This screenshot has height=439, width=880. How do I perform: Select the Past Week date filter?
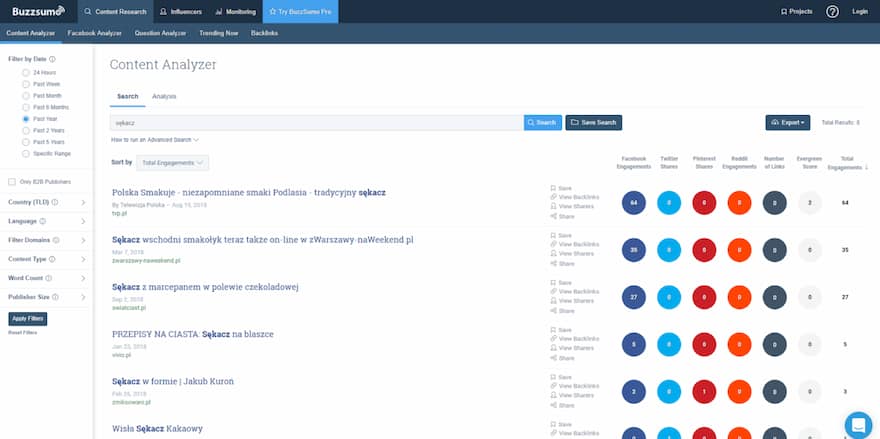click(x=26, y=84)
